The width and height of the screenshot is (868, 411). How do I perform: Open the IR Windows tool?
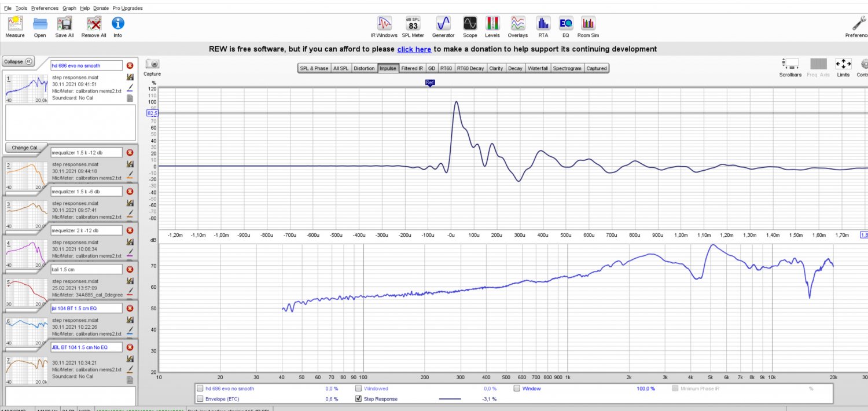[x=384, y=27]
